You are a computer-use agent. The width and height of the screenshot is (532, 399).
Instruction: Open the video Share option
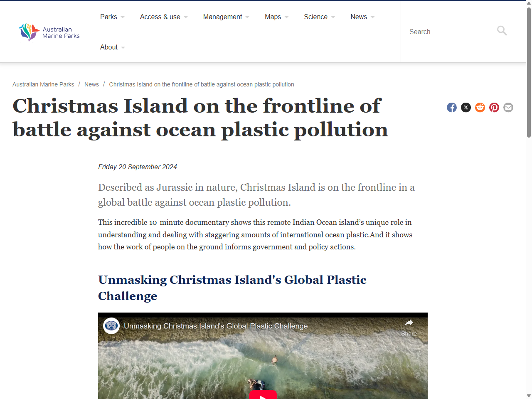click(409, 326)
